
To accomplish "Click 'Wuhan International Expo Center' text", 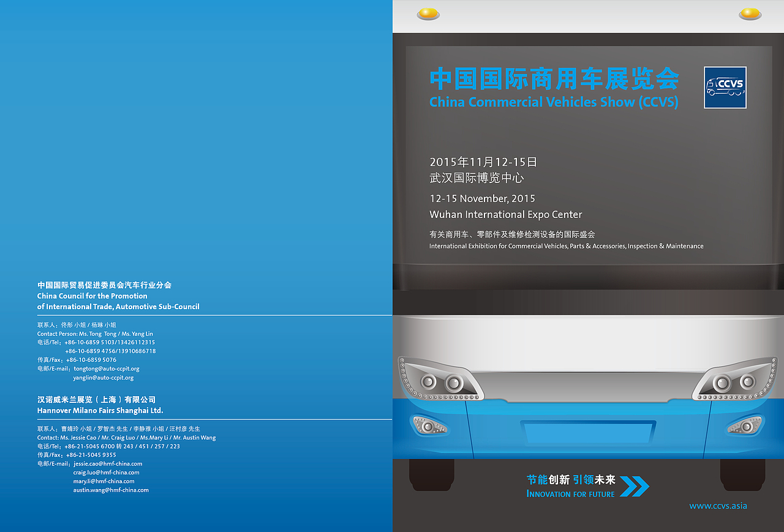I will pos(506,214).
